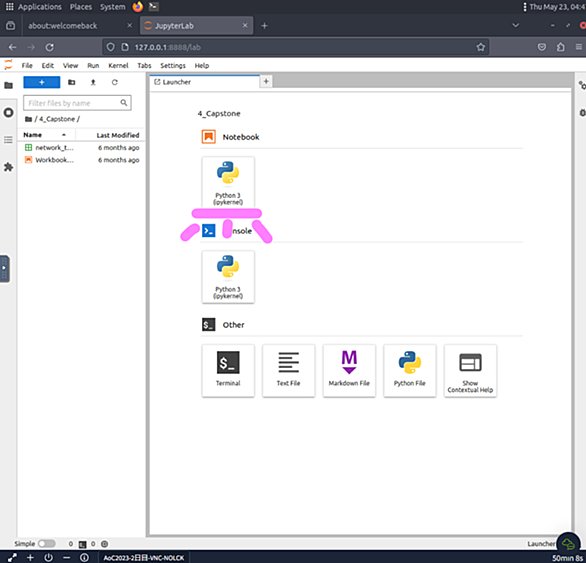
Task: Refresh the file browser list
Action: [115, 82]
